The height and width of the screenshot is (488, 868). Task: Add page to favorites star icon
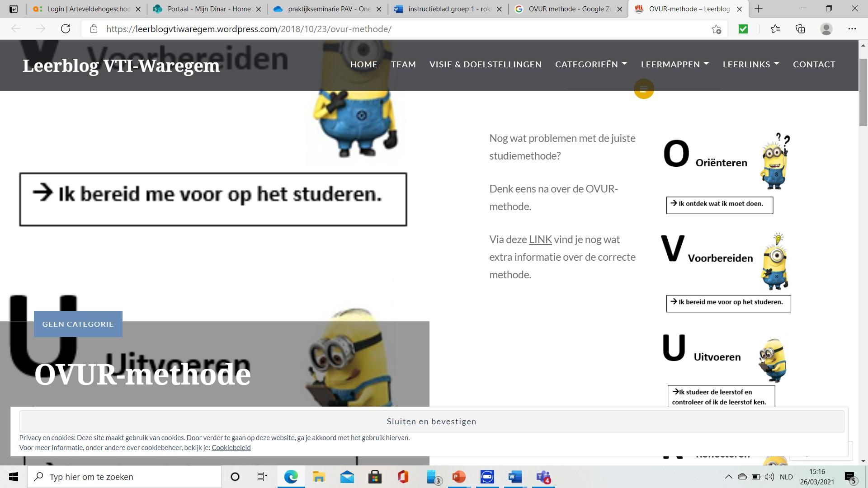point(716,29)
